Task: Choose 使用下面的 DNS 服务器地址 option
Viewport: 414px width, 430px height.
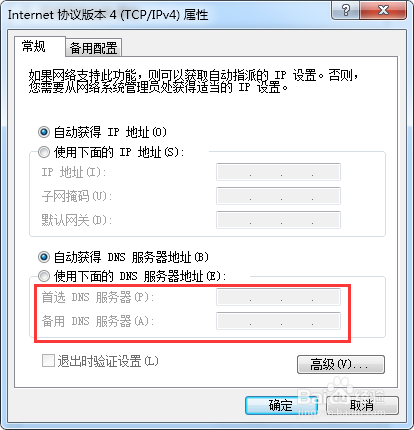Action: click(44, 276)
